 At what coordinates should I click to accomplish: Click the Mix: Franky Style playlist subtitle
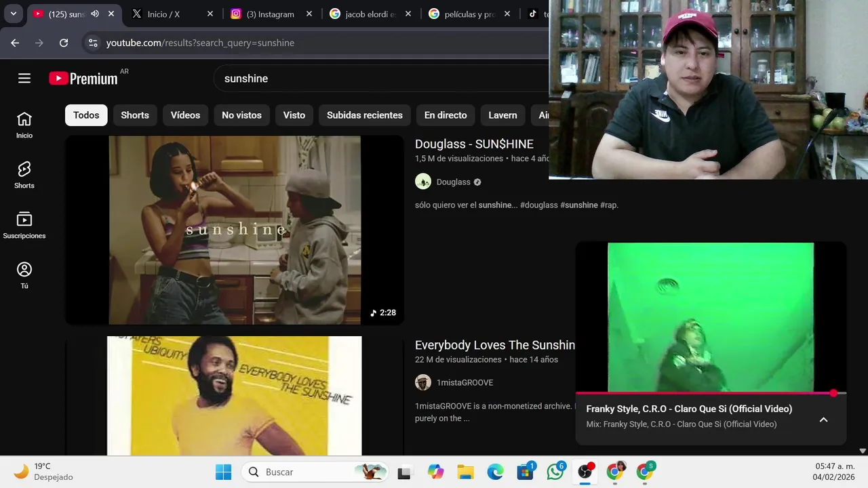682,424
